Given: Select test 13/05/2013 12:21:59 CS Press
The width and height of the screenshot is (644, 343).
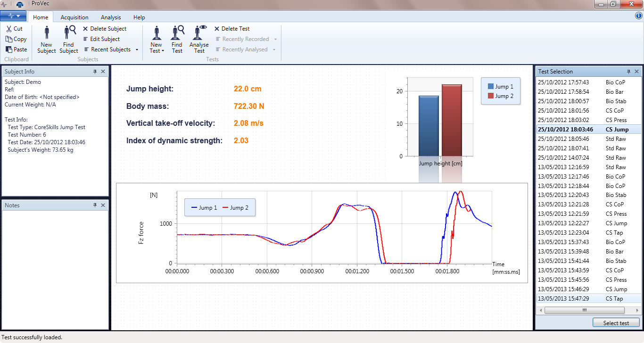Looking at the screenshot, I should tap(589, 214).
